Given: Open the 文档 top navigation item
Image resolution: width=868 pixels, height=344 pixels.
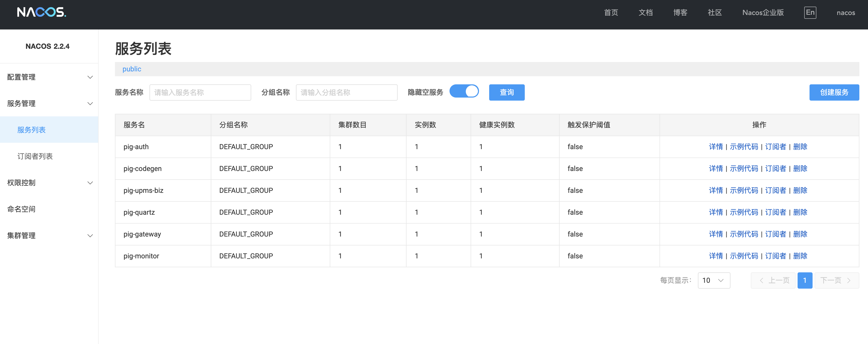Looking at the screenshot, I should point(646,13).
